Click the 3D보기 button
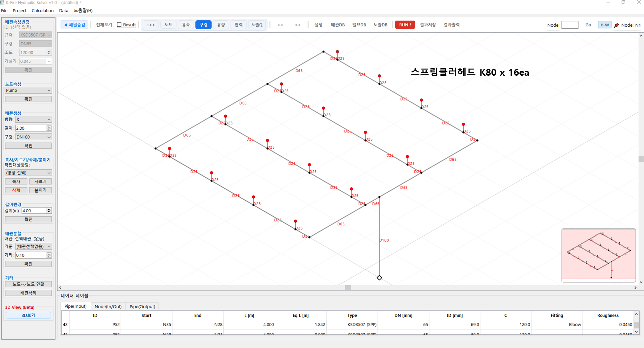Image resolution: width=644 pixels, height=348 pixels. coord(28,315)
